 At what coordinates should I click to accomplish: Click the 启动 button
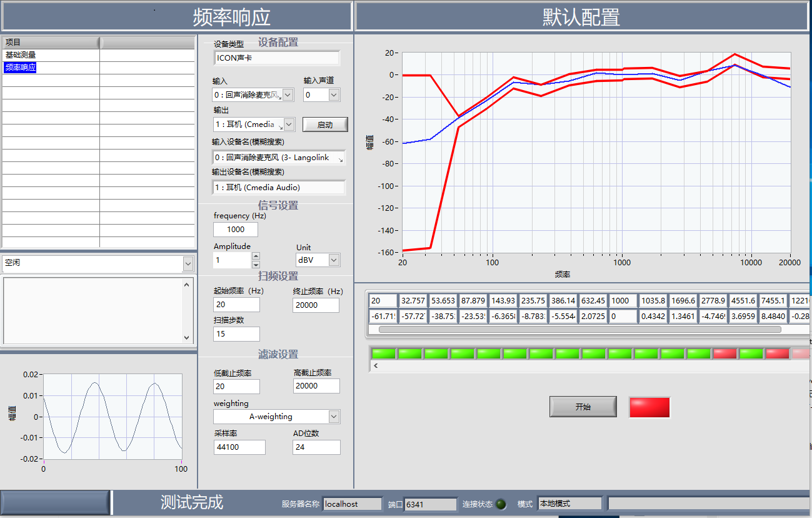click(x=325, y=124)
